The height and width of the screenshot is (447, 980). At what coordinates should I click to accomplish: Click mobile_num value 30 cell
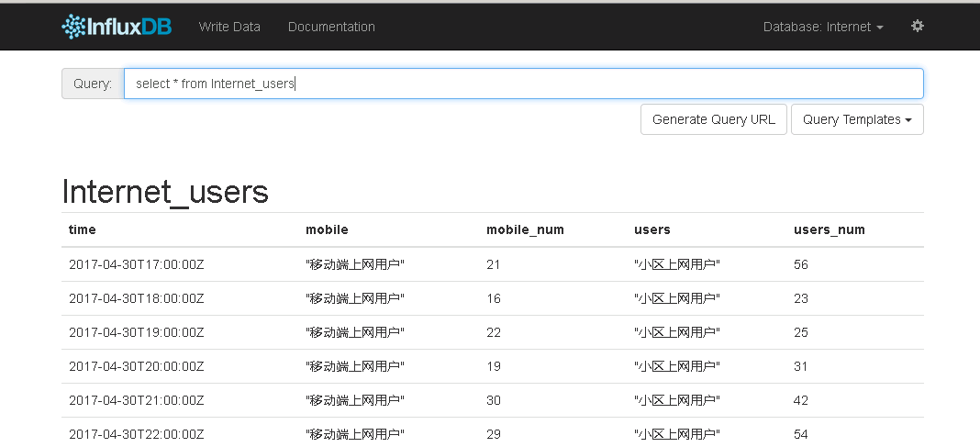tap(494, 400)
